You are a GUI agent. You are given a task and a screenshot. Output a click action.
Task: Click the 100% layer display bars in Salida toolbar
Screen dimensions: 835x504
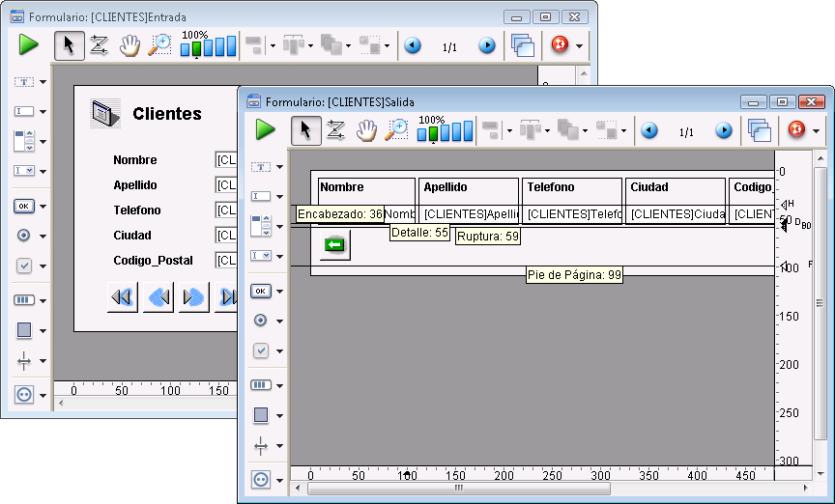[x=446, y=131]
